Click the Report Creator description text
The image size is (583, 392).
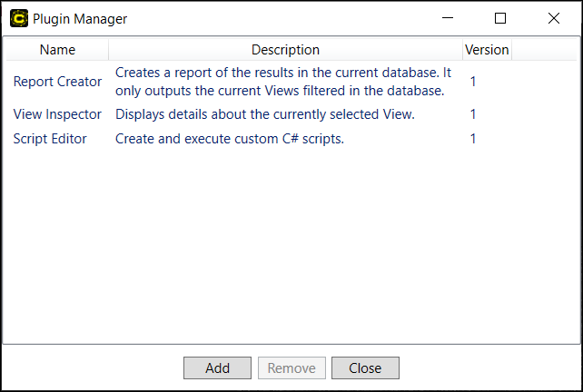pos(283,82)
